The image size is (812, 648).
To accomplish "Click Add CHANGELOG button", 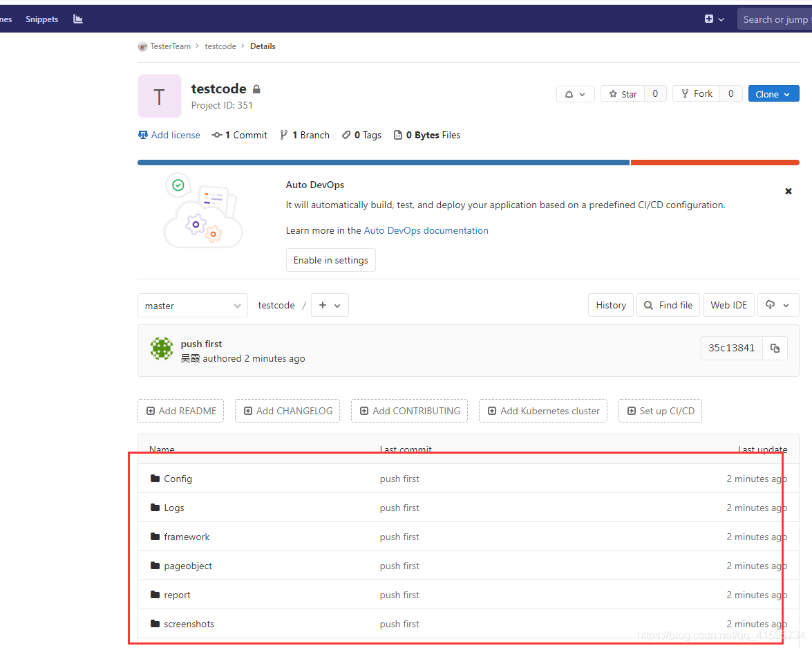I will coord(287,411).
